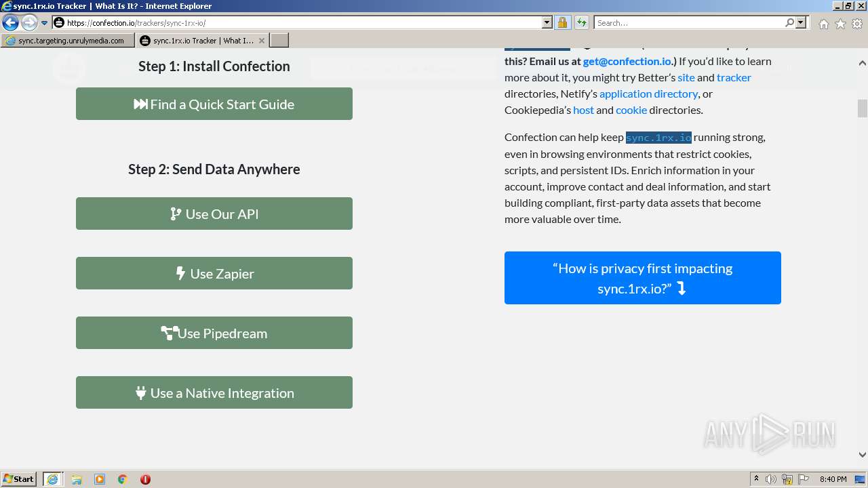Screen dimensions: 868x488
Task: Click the browser Forward arrow button
Action: click(29, 23)
